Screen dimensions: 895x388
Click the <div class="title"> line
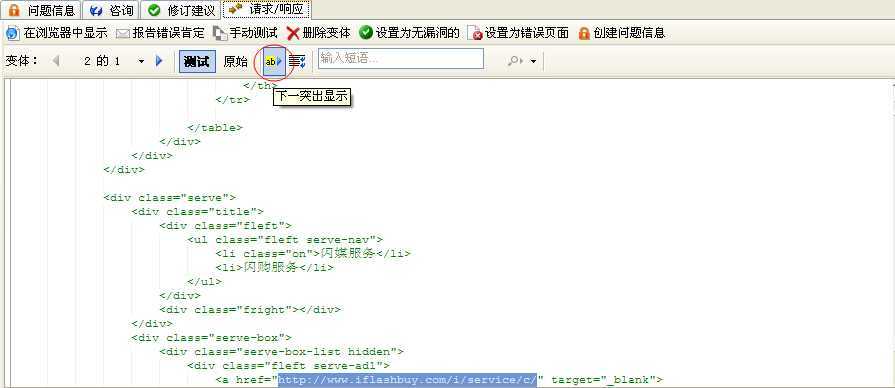click(197, 212)
